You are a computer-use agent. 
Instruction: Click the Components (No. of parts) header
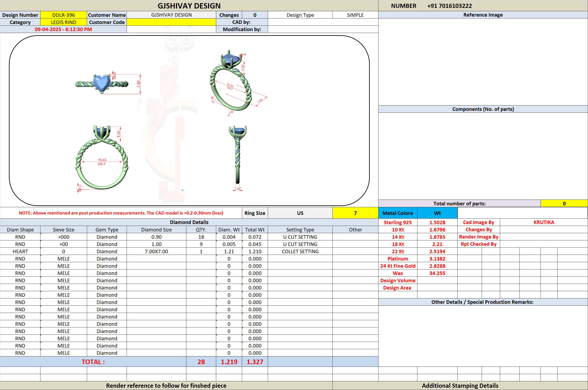pyautogui.click(x=483, y=109)
